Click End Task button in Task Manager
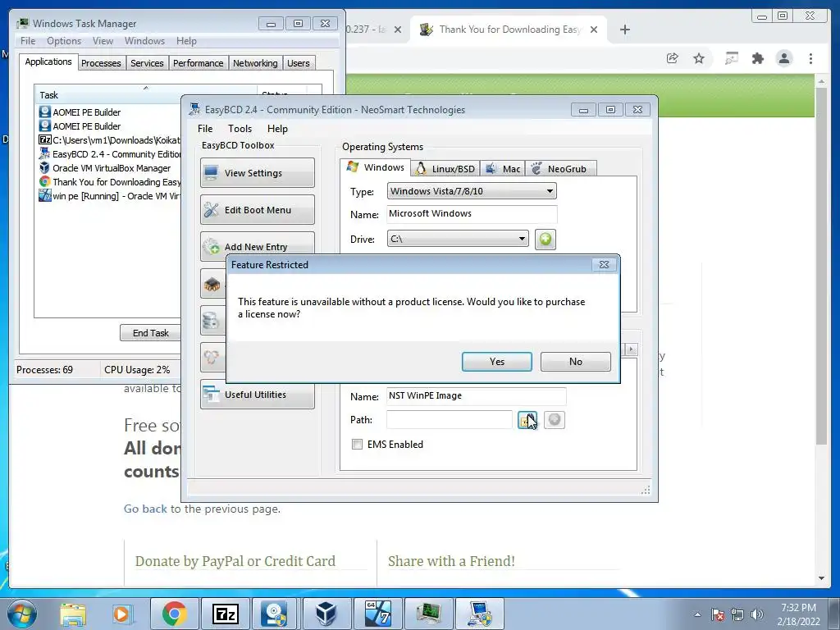This screenshot has width=840, height=630. (x=151, y=333)
